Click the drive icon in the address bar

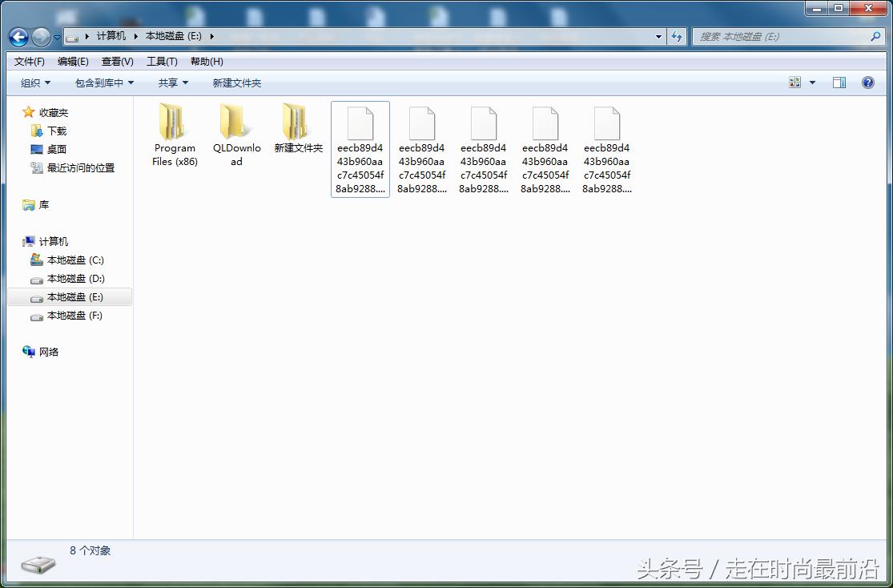(x=72, y=37)
